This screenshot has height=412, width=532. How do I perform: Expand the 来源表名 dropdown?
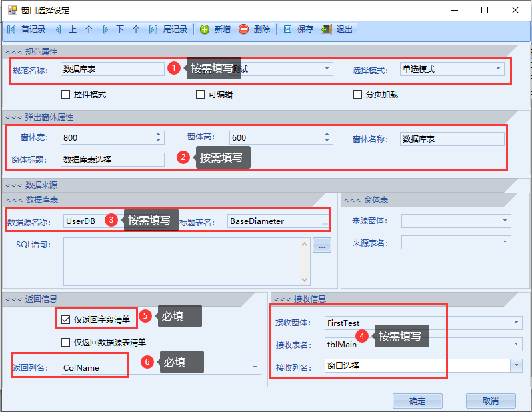pyautogui.click(x=505, y=242)
